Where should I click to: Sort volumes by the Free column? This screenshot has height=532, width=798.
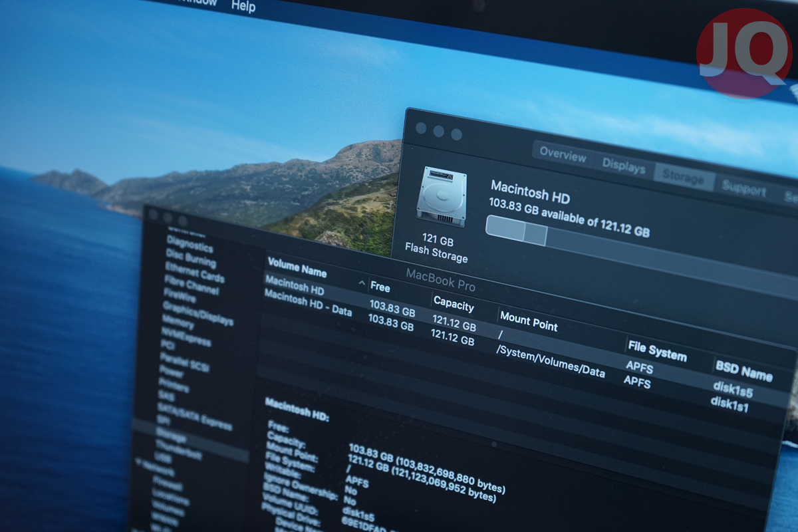(x=380, y=287)
